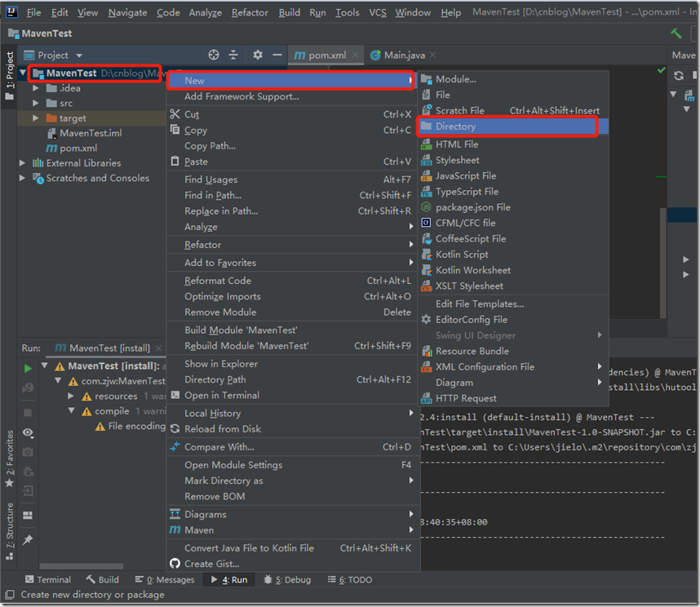700x607 pixels.
Task: Open the File menu
Action: pyautogui.click(x=33, y=12)
